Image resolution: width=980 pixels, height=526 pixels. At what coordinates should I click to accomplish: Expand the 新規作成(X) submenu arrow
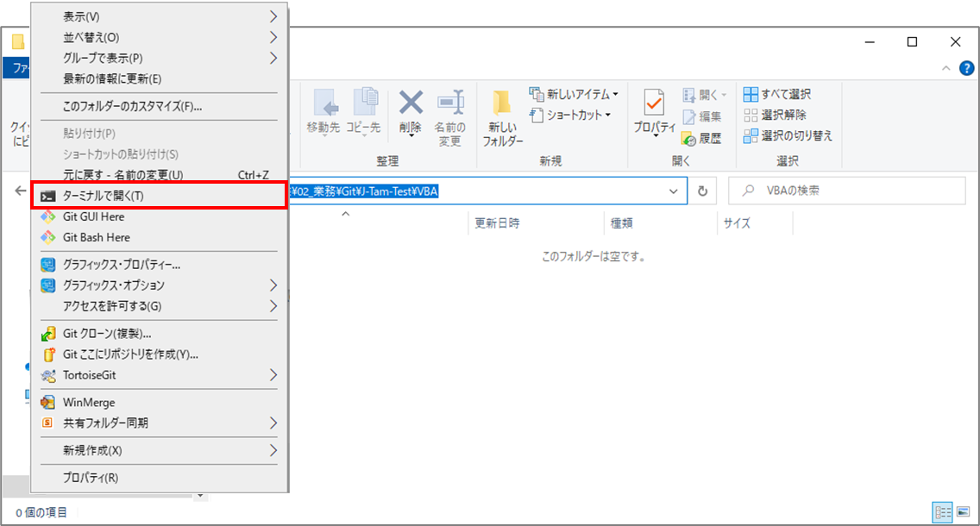(x=273, y=450)
